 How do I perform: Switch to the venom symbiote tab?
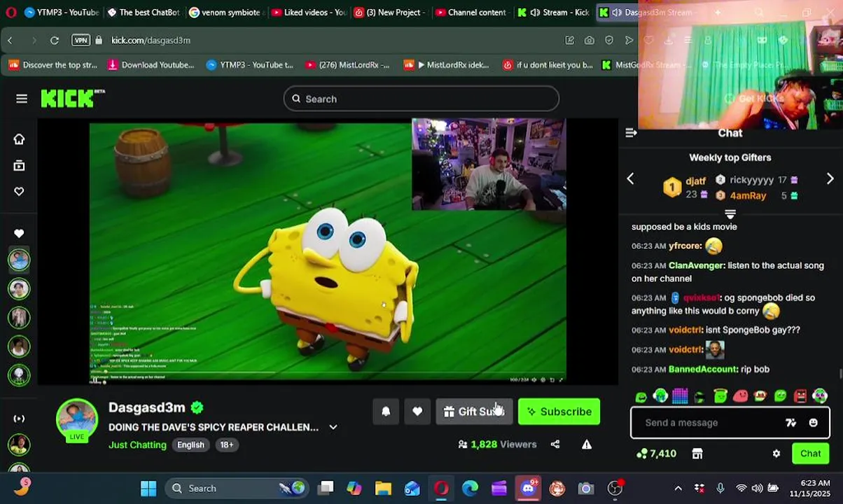pyautogui.click(x=225, y=13)
